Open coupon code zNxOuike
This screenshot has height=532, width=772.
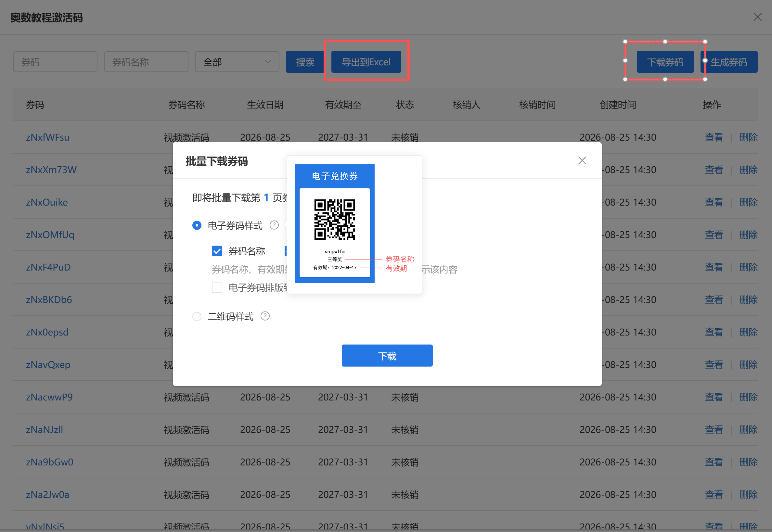pos(47,202)
